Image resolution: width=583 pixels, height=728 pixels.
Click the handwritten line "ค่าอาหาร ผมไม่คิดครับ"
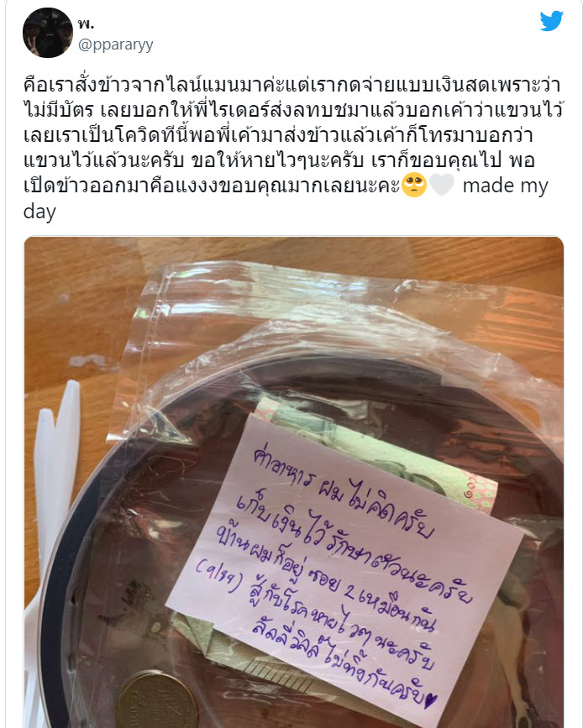click(x=344, y=492)
